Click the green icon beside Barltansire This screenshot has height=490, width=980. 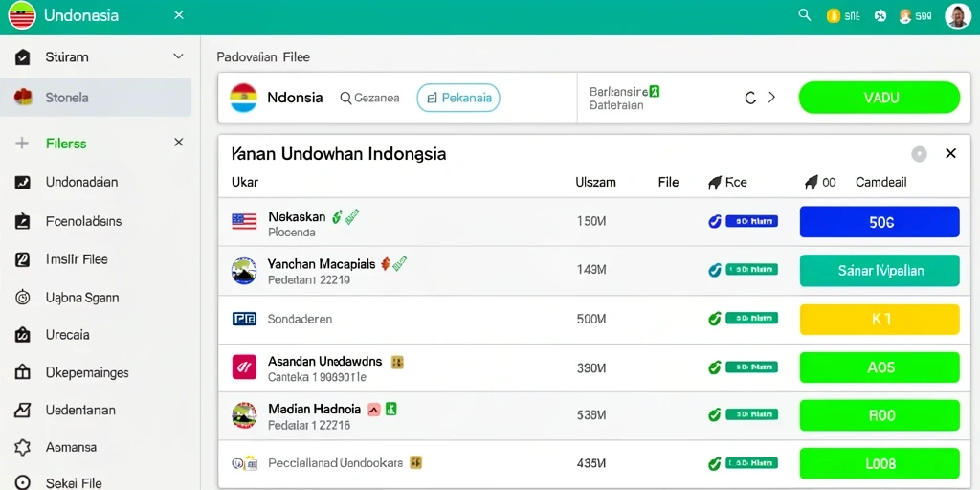click(x=655, y=92)
